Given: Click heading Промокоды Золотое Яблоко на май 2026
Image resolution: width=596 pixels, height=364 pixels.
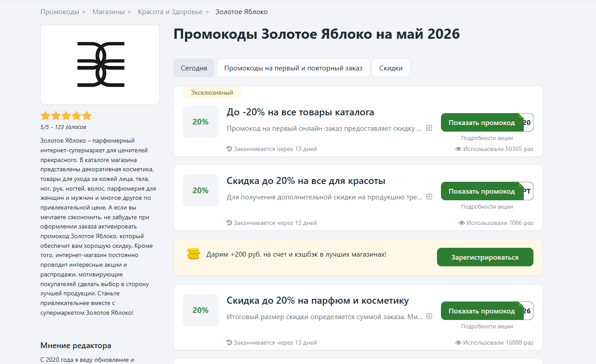Looking at the screenshot, I should tap(317, 34).
